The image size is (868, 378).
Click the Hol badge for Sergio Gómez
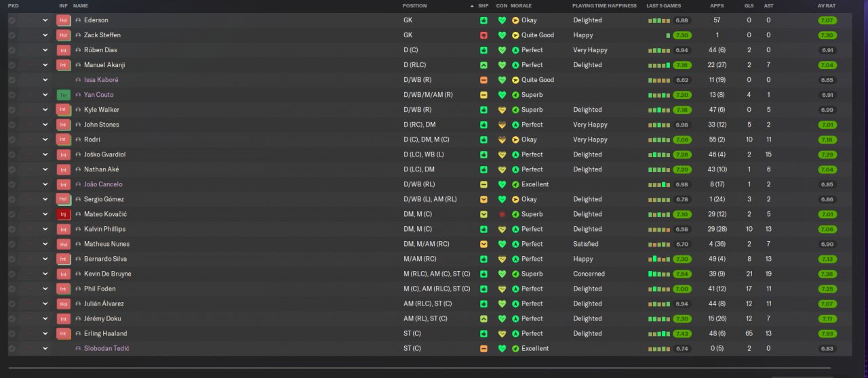click(63, 199)
